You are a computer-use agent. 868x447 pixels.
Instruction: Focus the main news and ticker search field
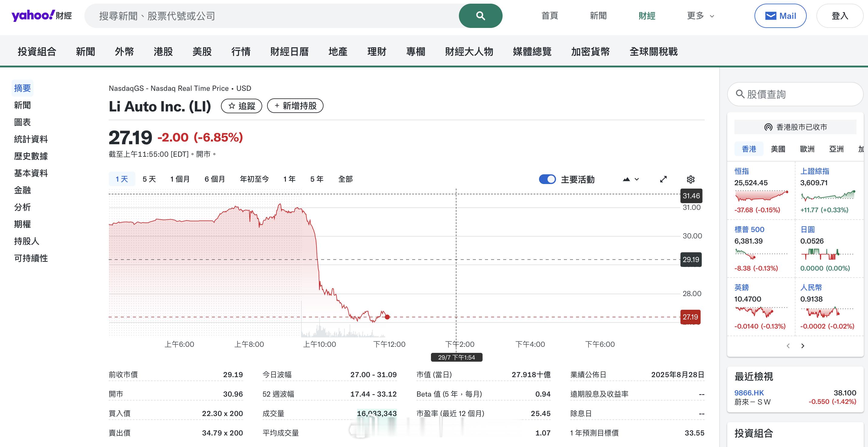272,16
